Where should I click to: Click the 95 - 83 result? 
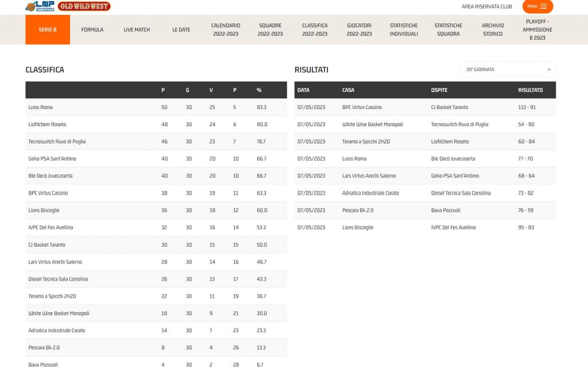click(x=526, y=227)
